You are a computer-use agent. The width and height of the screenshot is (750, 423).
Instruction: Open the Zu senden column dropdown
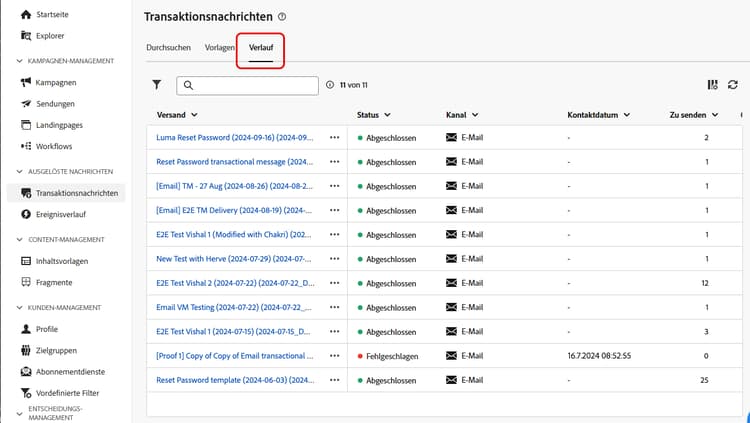coord(715,115)
